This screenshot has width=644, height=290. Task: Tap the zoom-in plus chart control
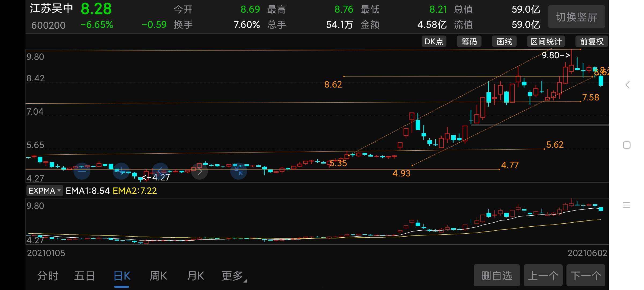(121, 171)
